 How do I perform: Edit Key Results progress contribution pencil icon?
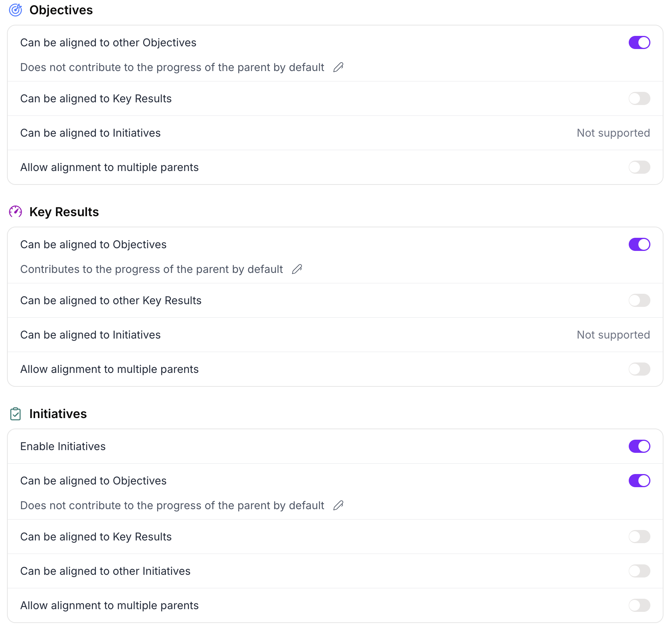point(297,269)
